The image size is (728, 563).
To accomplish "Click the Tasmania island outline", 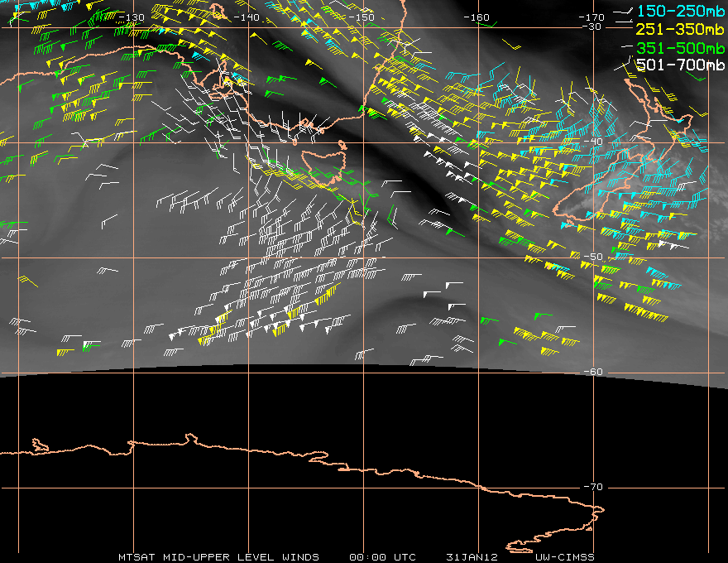I will (x=324, y=167).
